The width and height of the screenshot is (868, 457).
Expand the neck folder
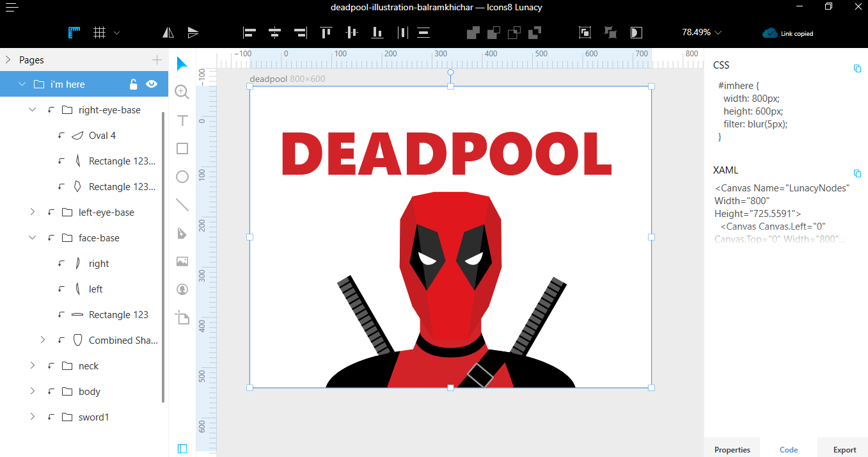[x=33, y=365]
